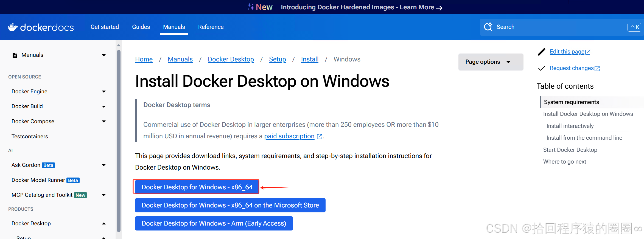This screenshot has width=644, height=239.
Task: Download Docker Desktop for Windows Arm (Early Access)
Action: [214, 223]
